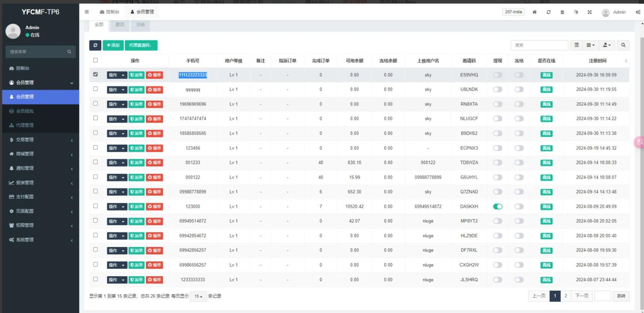Click the hamburger menu icon to collapse sidebar
644x313 pixels.
tap(87, 12)
